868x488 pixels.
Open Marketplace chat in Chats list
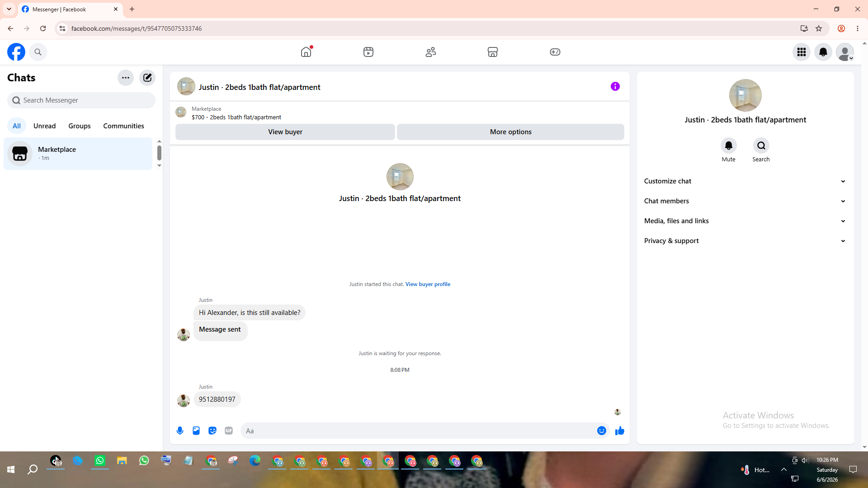78,154
